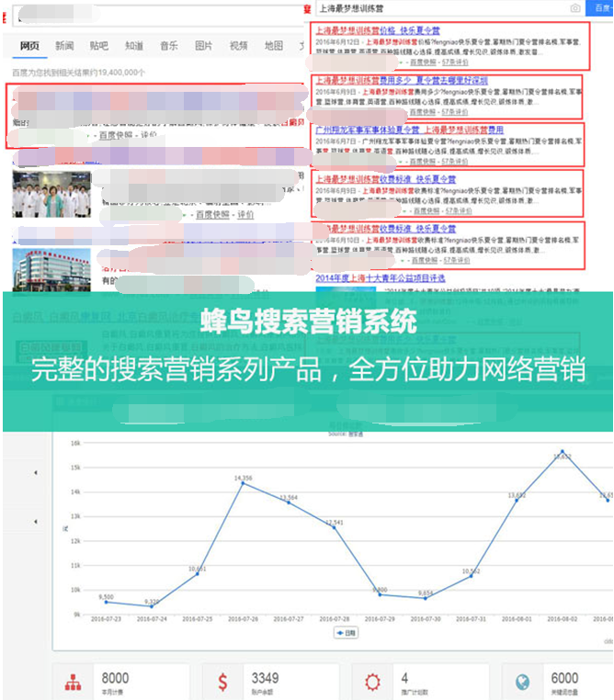Click the 8000 monthly stat value
614x700 pixels.
coord(115,678)
